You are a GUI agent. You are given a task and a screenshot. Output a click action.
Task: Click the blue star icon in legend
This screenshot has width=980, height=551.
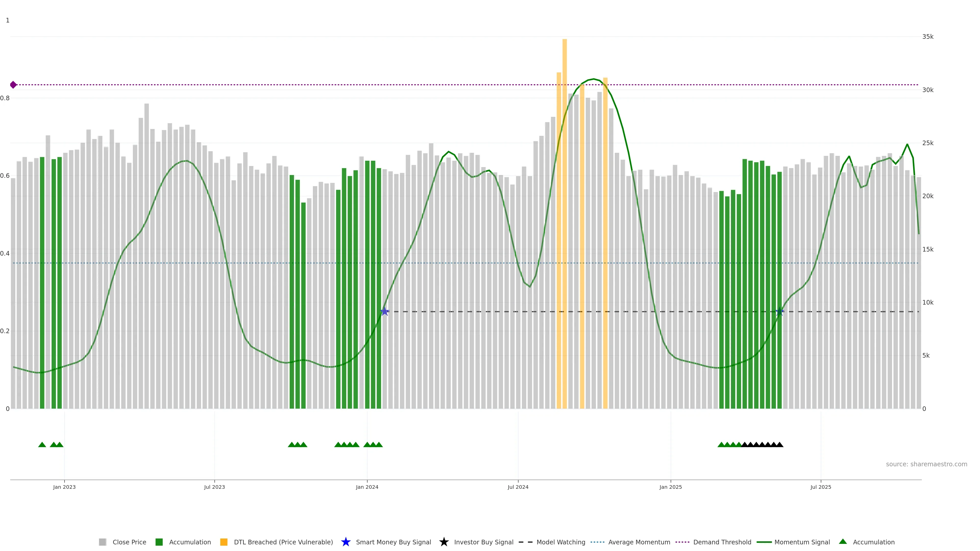click(x=346, y=542)
